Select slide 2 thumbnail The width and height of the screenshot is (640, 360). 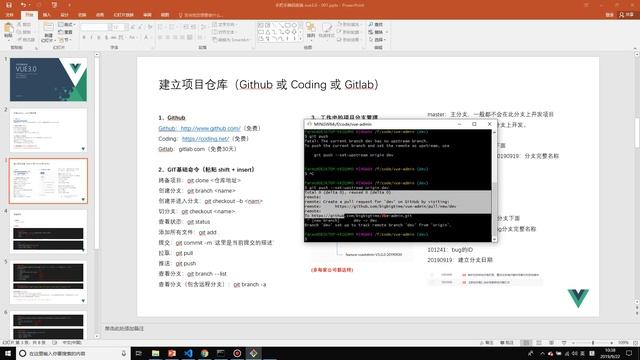48,130
